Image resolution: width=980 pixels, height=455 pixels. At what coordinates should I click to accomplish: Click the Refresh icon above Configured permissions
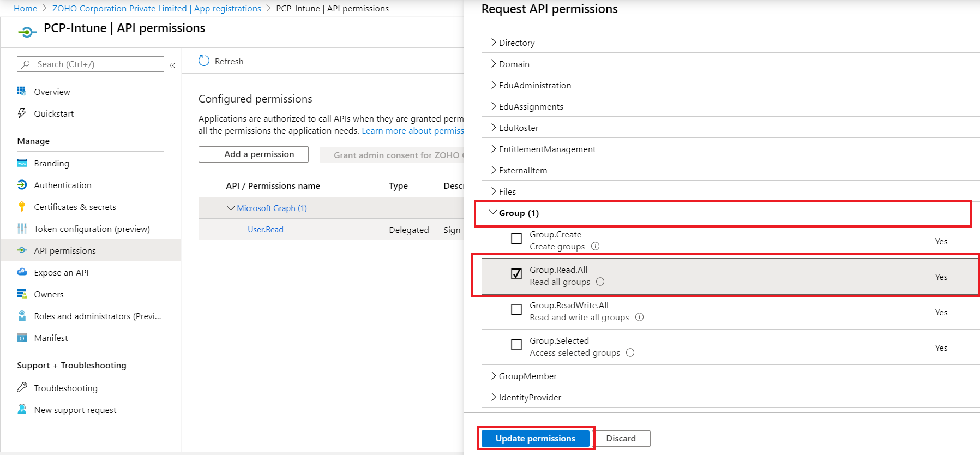point(204,61)
